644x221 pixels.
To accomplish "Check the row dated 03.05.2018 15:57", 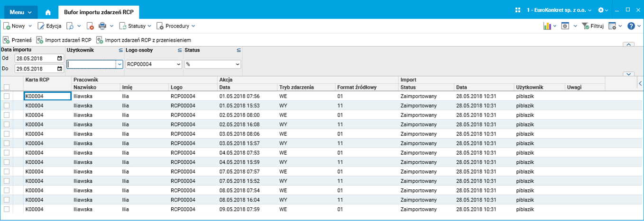I will tap(7, 143).
